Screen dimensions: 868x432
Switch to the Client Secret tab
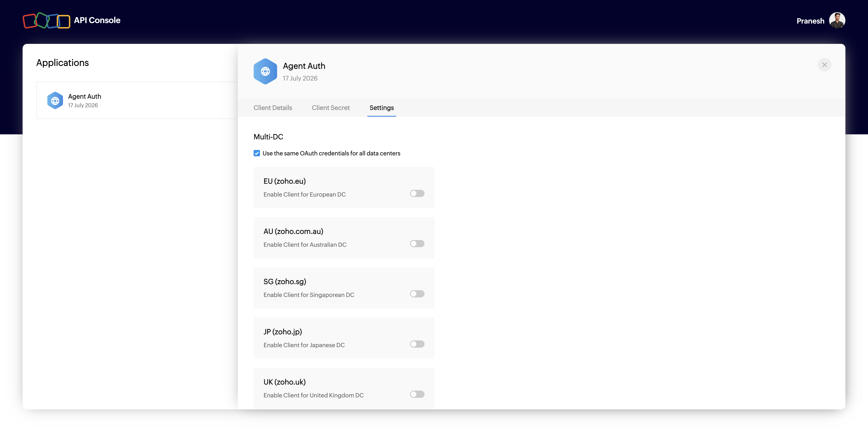coord(330,108)
